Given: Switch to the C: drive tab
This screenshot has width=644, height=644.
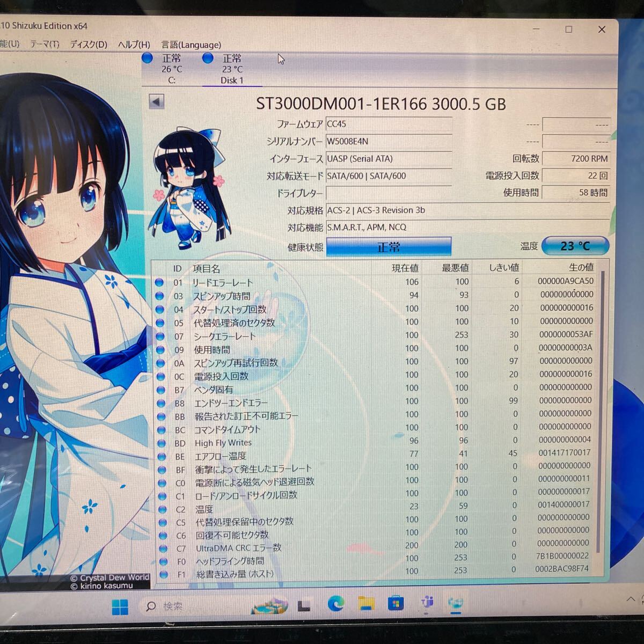Looking at the screenshot, I should coord(172,69).
